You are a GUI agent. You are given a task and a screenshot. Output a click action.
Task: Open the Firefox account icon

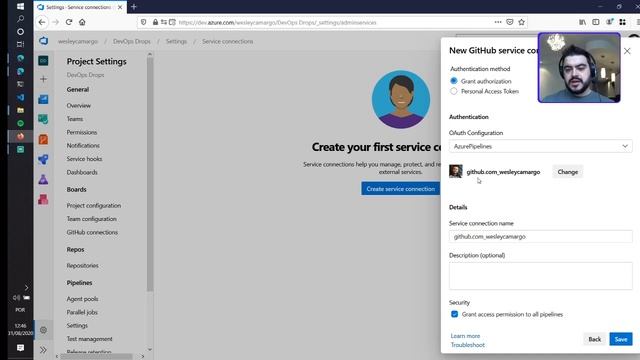coord(609,22)
